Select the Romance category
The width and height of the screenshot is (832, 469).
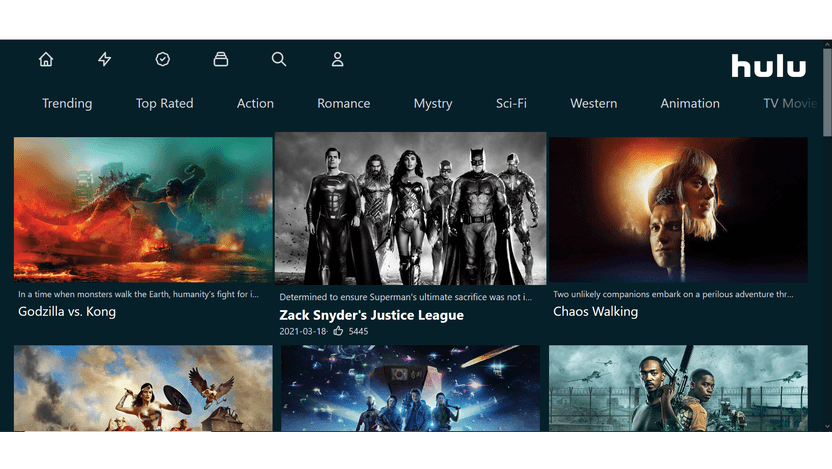click(344, 103)
